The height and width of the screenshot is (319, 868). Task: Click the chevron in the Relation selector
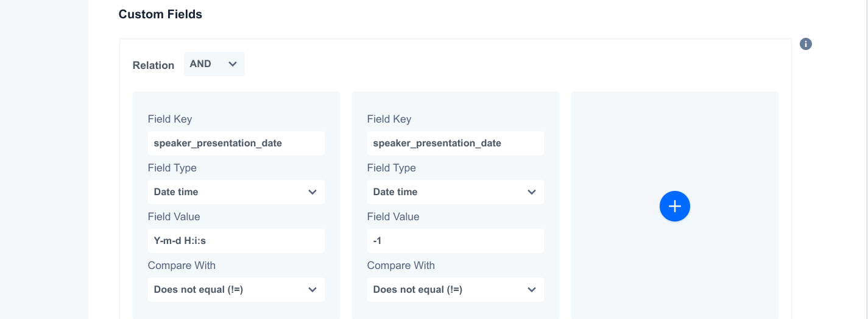coord(233,64)
